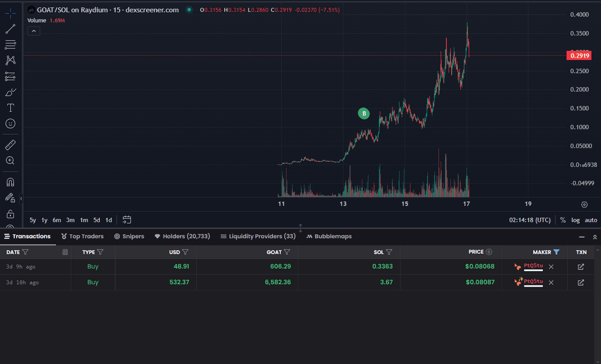Image resolution: width=601 pixels, height=364 pixels.
Task: Open the active MAKER filter
Action: [557, 252]
